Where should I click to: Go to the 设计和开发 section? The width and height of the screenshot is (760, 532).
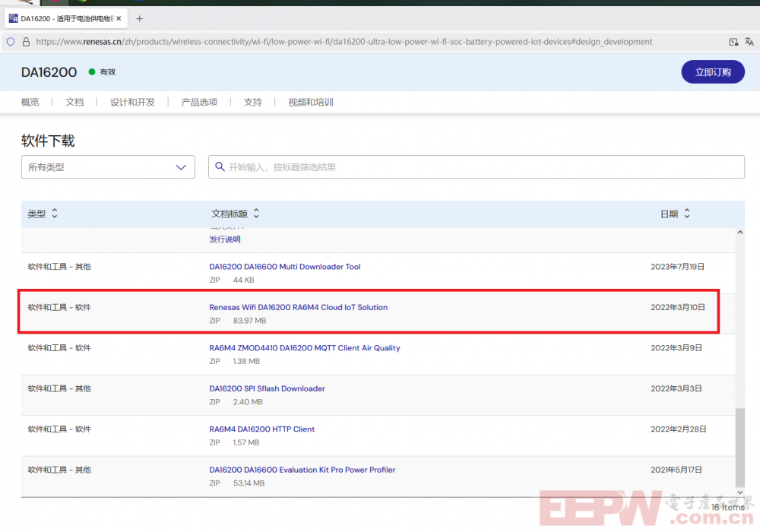pos(132,103)
